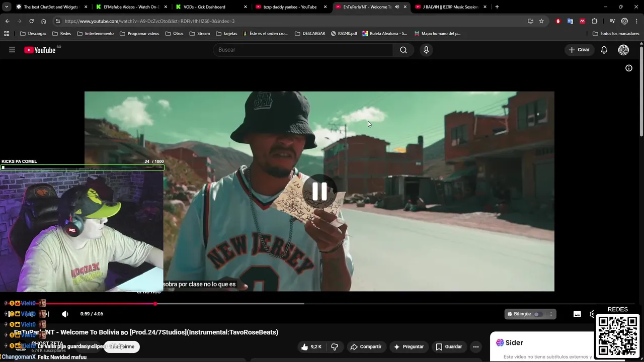Focus the Buscar search field
The width and height of the screenshot is (644, 362).
coord(303,50)
